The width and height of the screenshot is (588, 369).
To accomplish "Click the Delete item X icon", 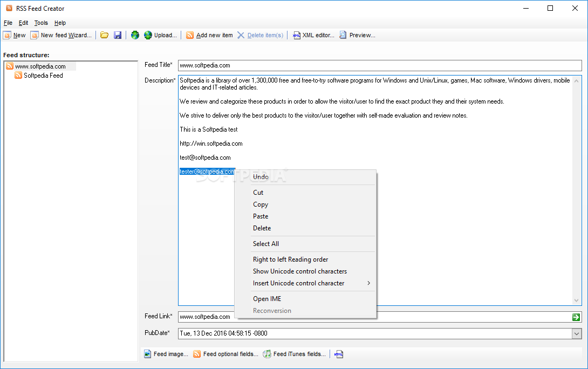I will coord(241,35).
